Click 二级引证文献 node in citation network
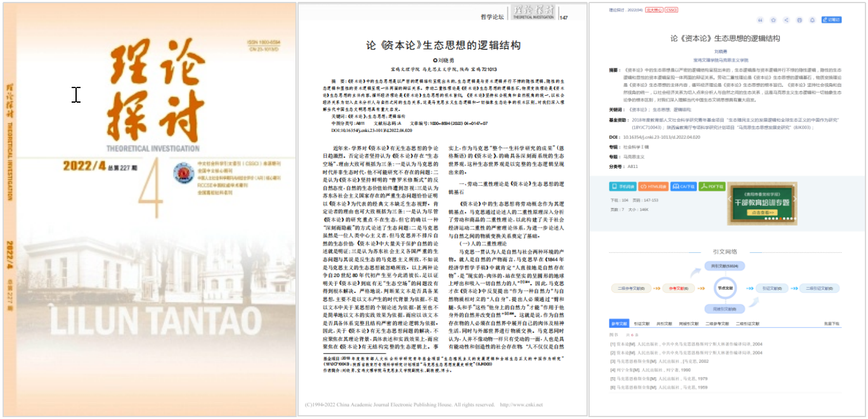This screenshot has height=419, width=868. click(820, 288)
